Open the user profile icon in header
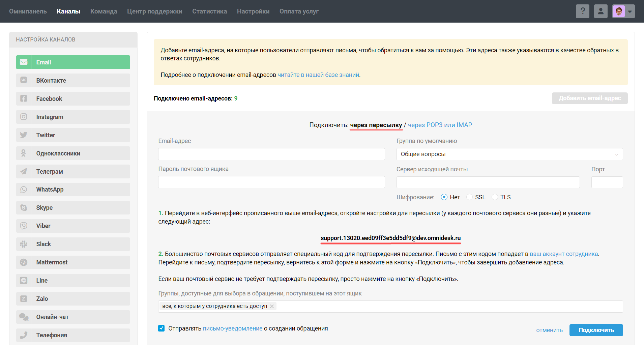Image resolution: width=644 pixels, height=345 pixels. pos(601,11)
